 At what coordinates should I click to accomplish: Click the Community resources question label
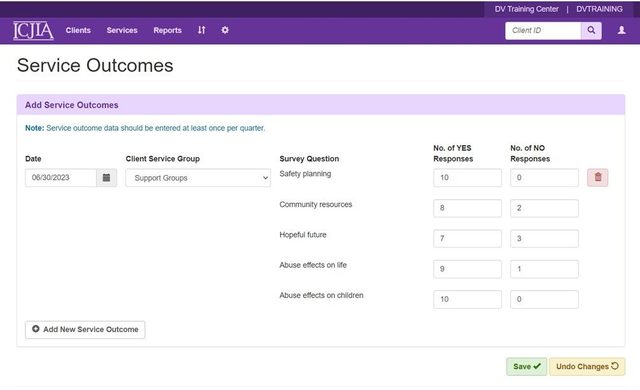tap(316, 204)
